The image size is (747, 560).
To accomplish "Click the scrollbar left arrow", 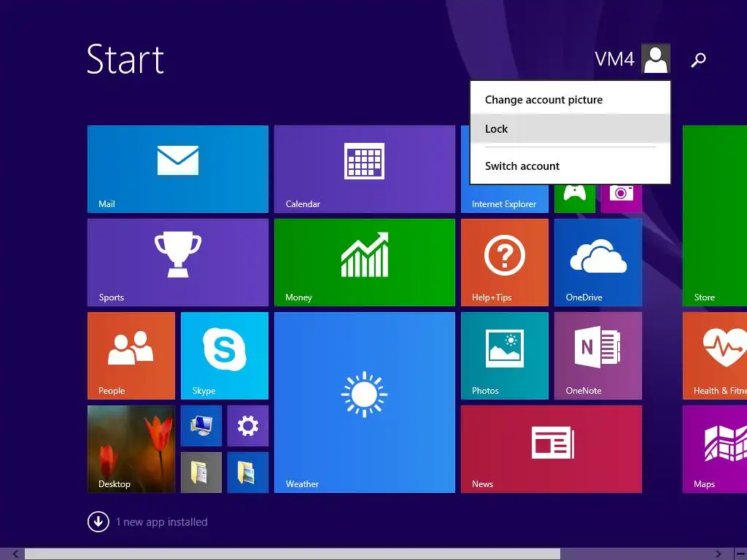I will coord(16,554).
